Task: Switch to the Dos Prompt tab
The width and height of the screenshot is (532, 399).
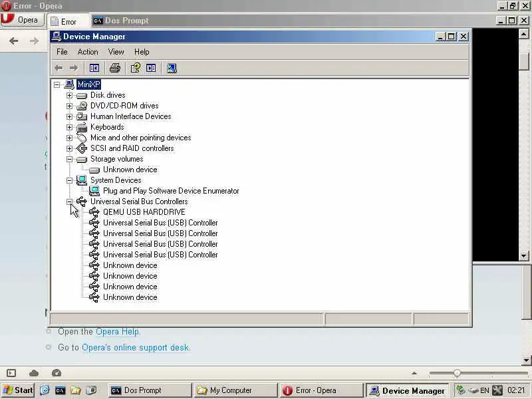Action: pyautogui.click(x=121, y=21)
